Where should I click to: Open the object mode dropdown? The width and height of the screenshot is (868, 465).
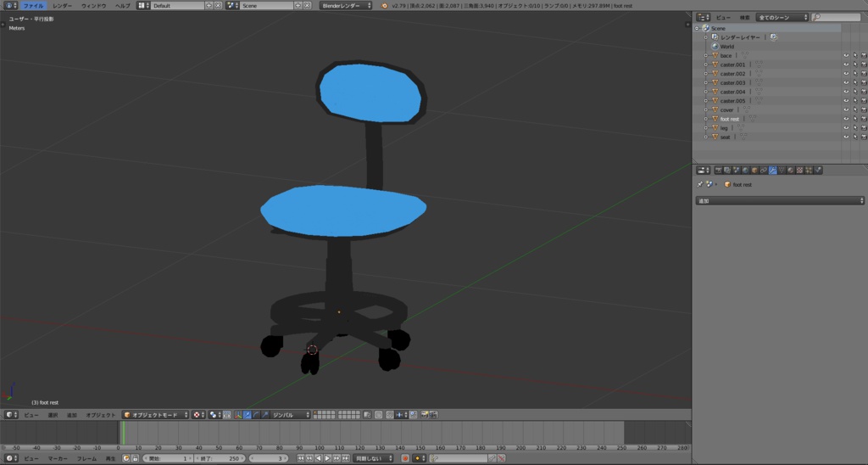[156, 415]
